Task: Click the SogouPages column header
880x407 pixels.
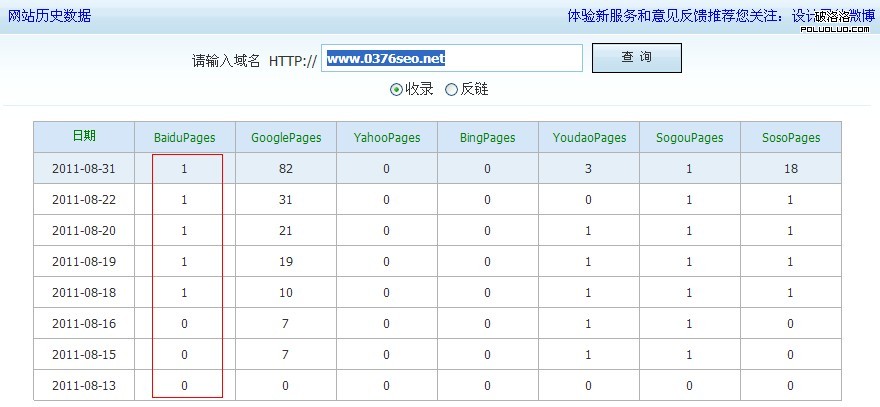Action: coord(690,138)
